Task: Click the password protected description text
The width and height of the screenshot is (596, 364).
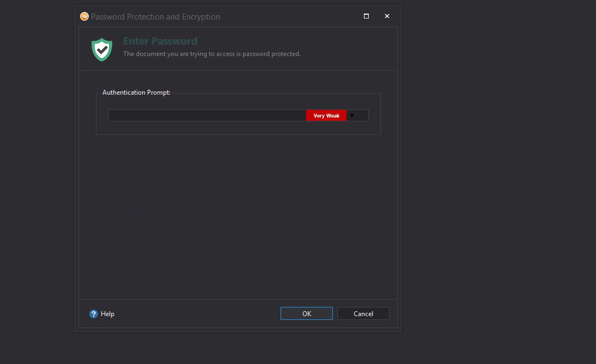Action: [x=211, y=54]
